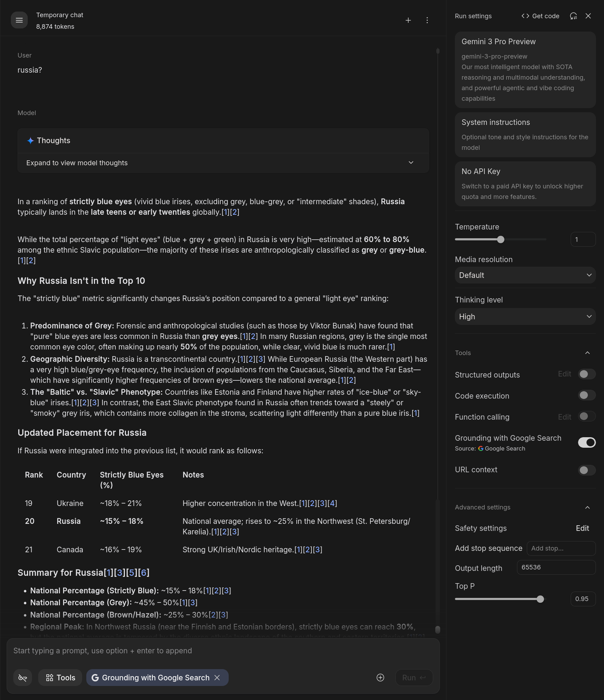Click the user message 'russia?'
Viewport: 604px width, 700px height.
tap(30, 70)
